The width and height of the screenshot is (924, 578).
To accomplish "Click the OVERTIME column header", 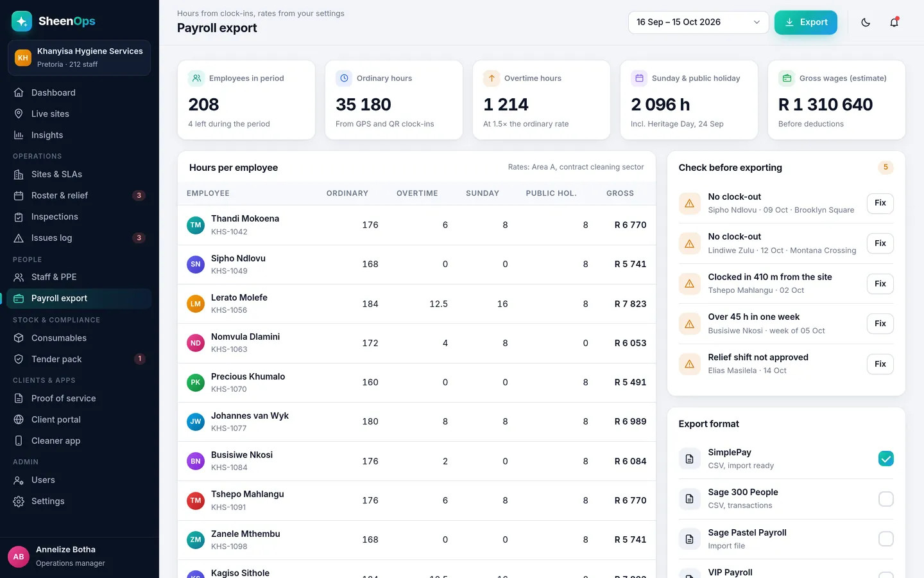I will pyautogui.click(x=417, y=193).
